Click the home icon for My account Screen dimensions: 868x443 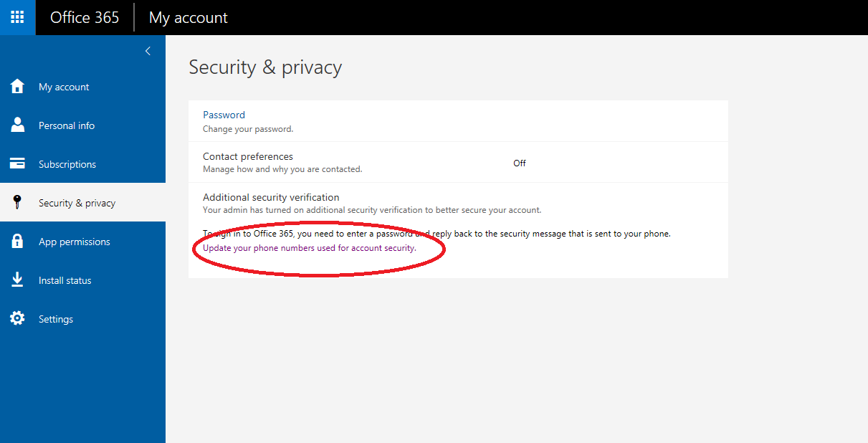(17, 87)
